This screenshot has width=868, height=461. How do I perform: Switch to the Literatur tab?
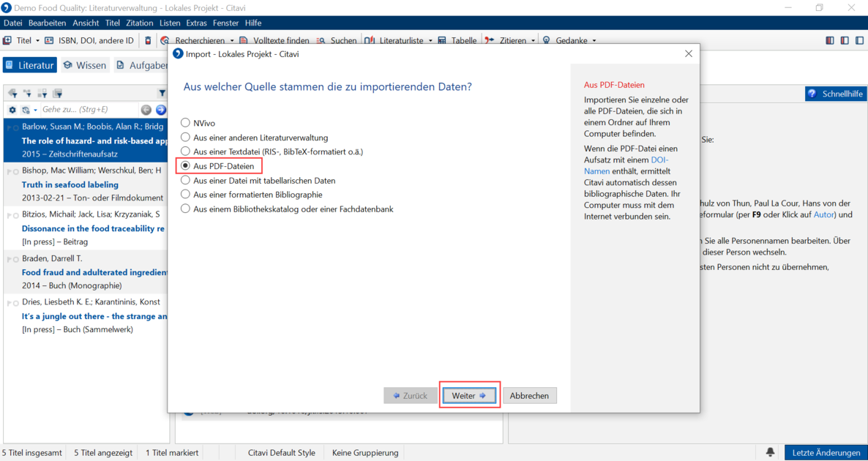(30, 65)
